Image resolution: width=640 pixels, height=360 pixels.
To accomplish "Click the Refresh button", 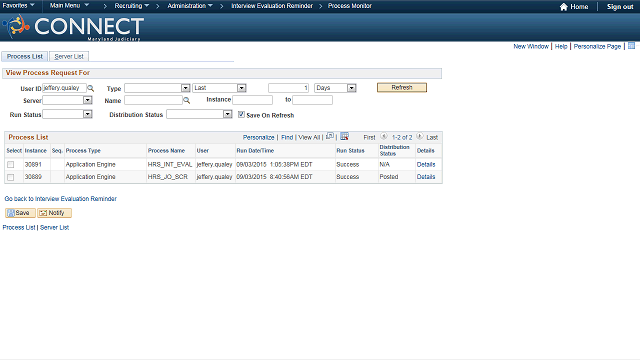I will (402, 87).
